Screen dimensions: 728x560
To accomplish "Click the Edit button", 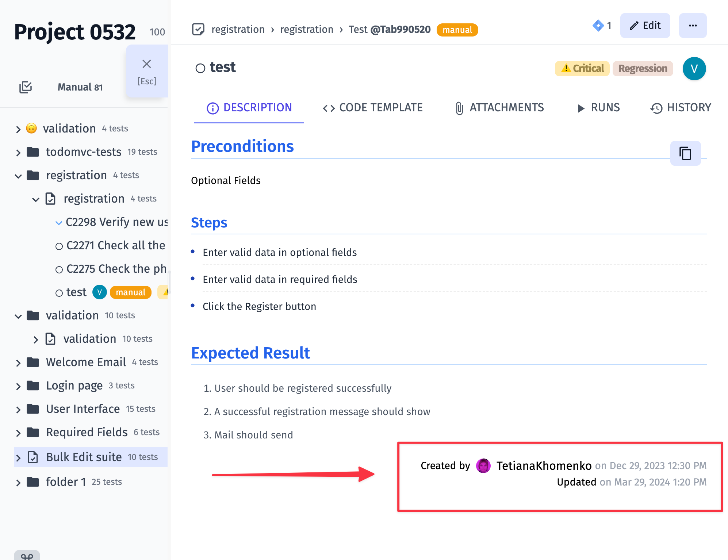I will tap(645, 26).
